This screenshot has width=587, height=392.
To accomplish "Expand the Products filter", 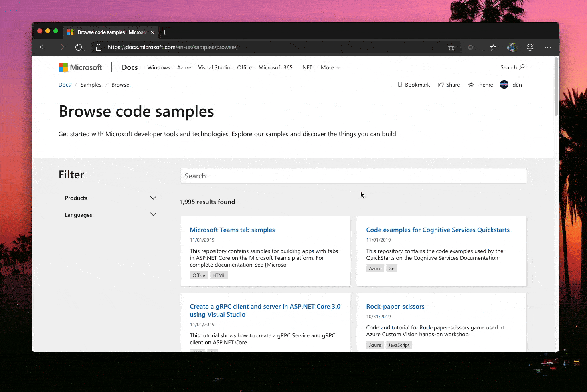I will coord(110,198).
